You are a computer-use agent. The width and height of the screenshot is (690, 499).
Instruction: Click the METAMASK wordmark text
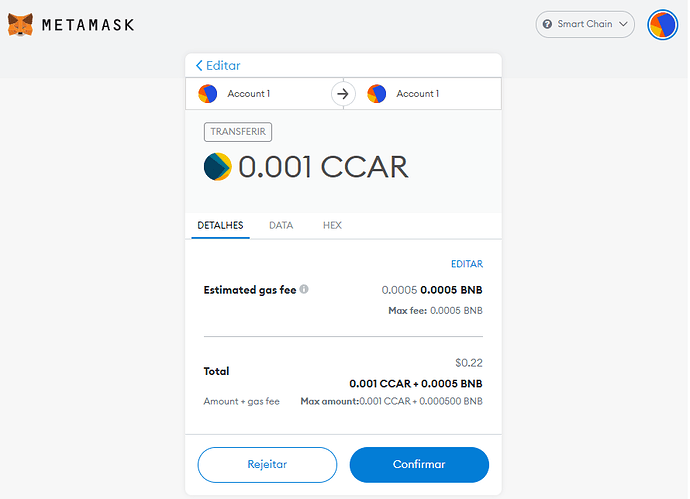click(x=87, y=24)
